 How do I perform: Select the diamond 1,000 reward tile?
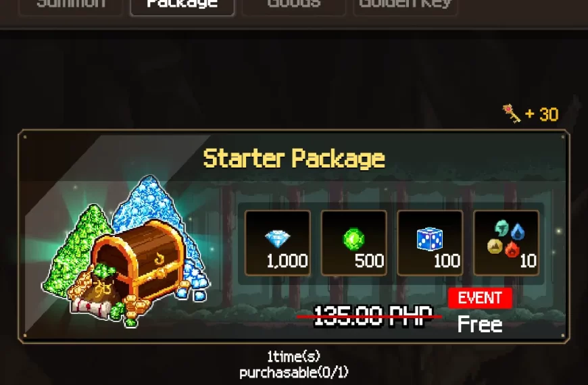(x=278, y=243)
